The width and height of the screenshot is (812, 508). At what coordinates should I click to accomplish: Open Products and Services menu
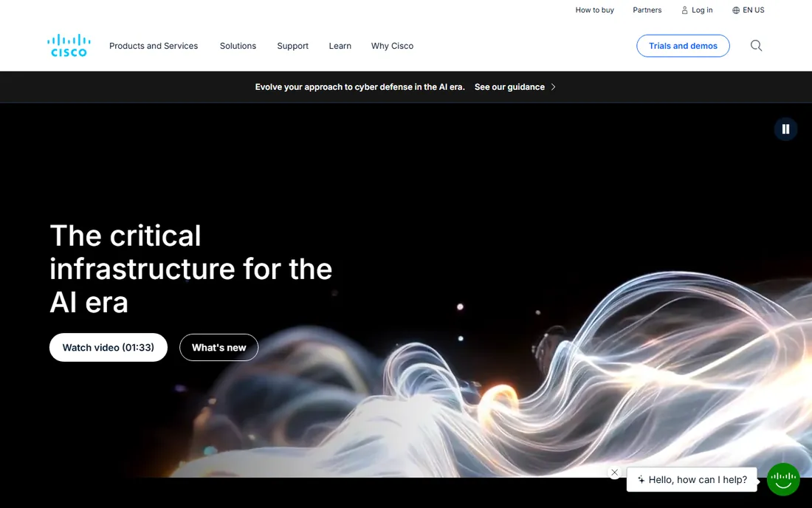154,46
